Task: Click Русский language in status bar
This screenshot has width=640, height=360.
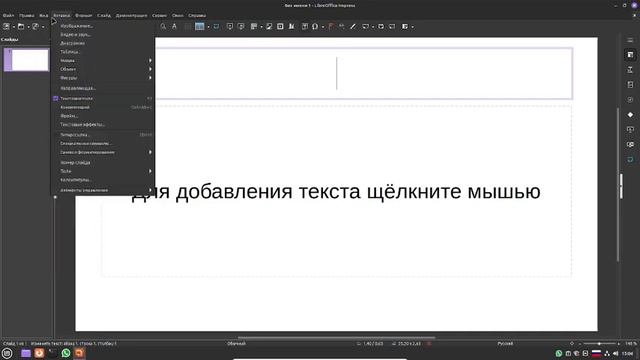Action: tap(505, 344)
